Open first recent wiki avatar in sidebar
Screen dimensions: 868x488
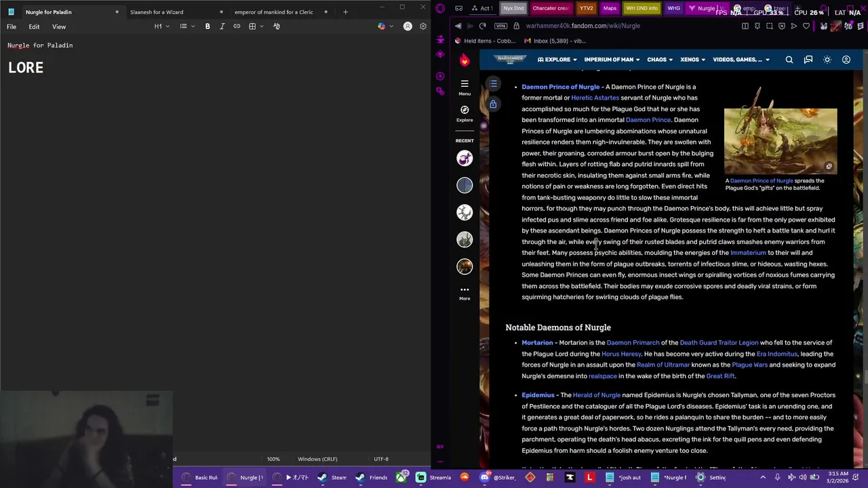[x=465, y=159]
